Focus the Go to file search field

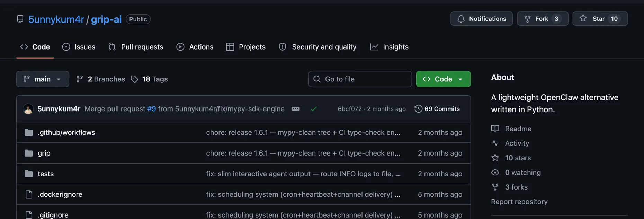[360, 79]
